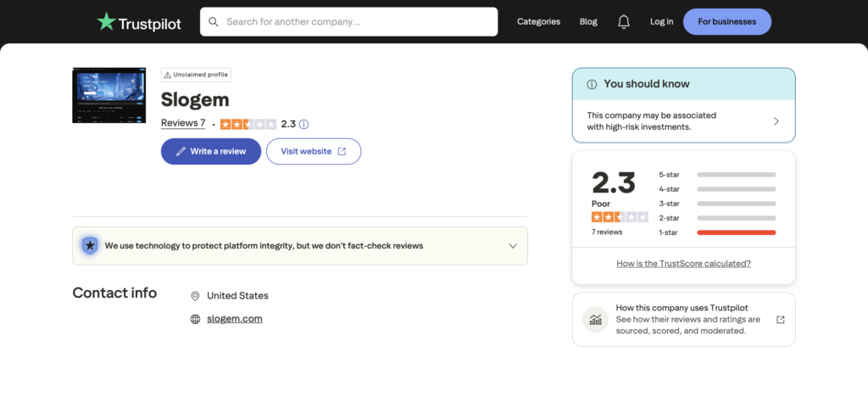Click the Write a review button

(211, 151)
